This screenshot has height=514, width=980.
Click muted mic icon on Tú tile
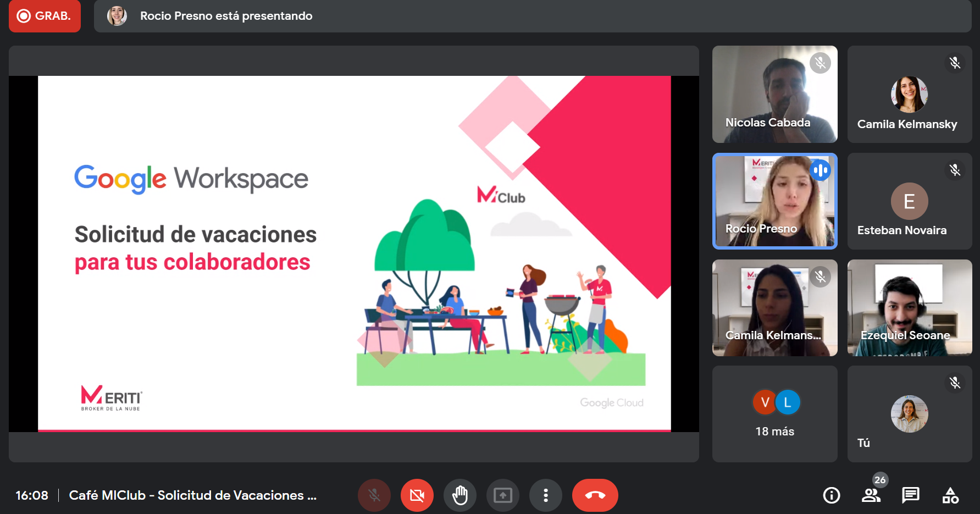(955, 383)
